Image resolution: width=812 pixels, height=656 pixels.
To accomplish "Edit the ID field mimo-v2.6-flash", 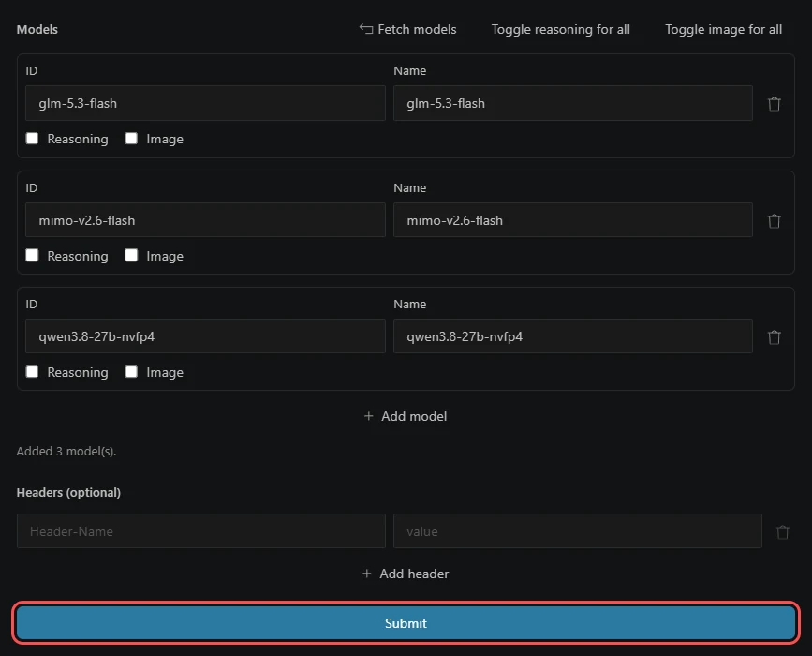I will [205, 220].
